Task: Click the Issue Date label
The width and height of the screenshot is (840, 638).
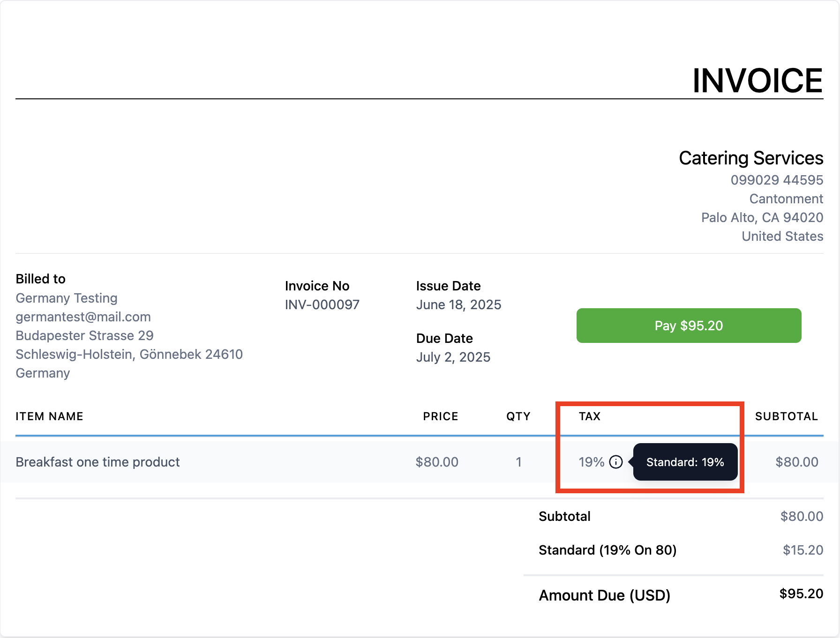Action: click(449, 286)
